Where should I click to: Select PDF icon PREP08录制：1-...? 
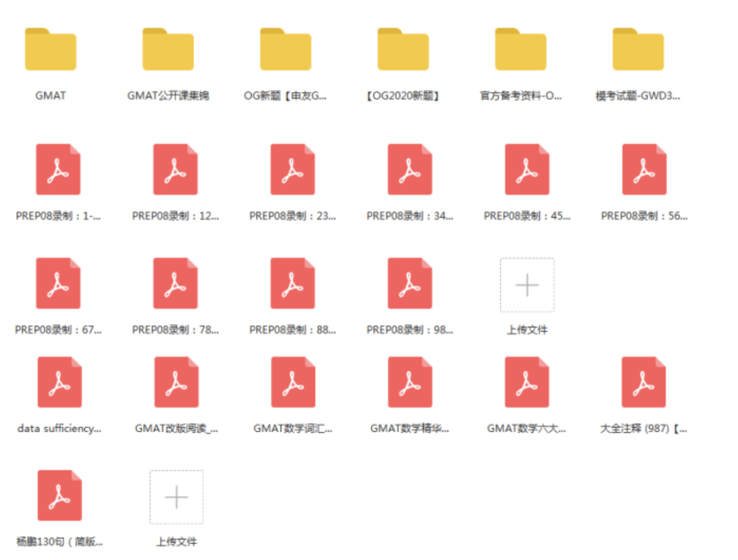[x=58, y=169]
